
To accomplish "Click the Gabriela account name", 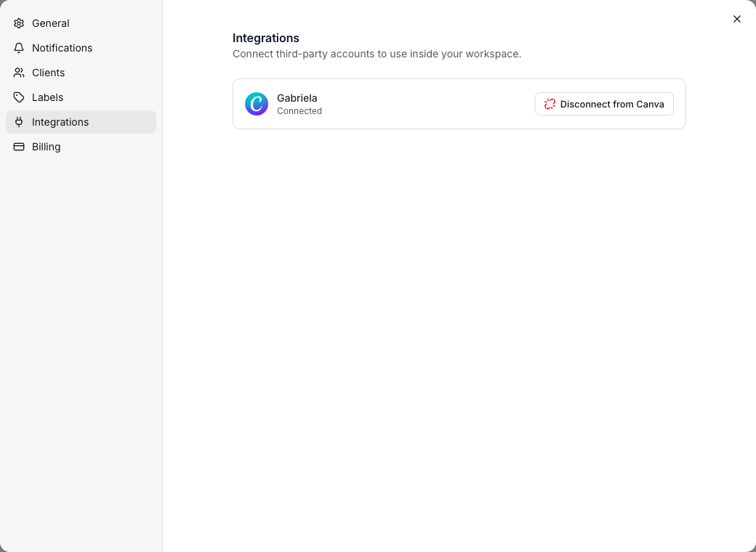I will (297, 98).
